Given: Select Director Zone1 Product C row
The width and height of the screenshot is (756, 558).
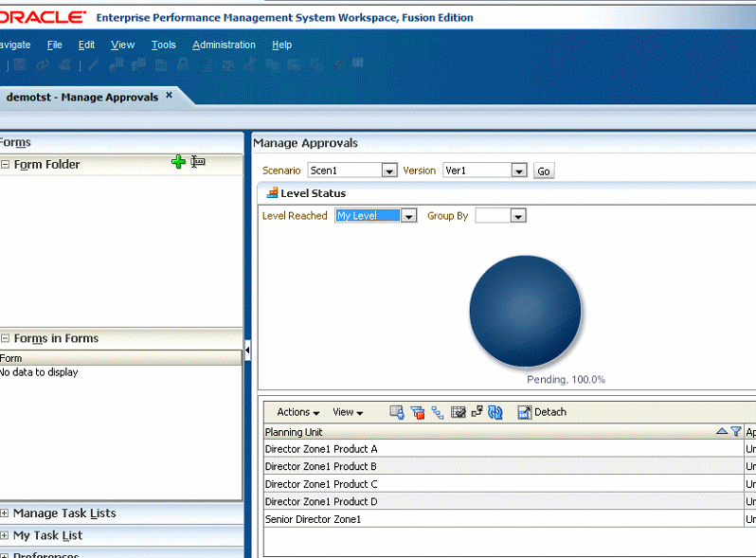Looking at the screenshot, I should click(504, 484).
